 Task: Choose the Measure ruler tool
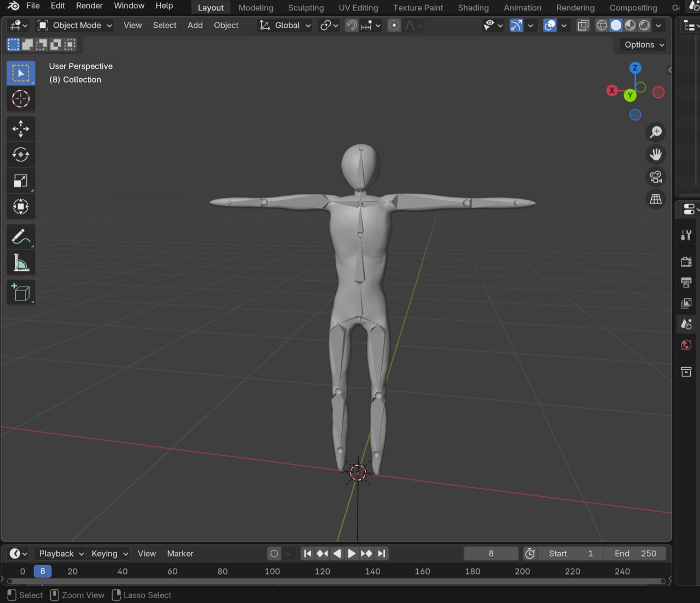click(x=21, y=263)
